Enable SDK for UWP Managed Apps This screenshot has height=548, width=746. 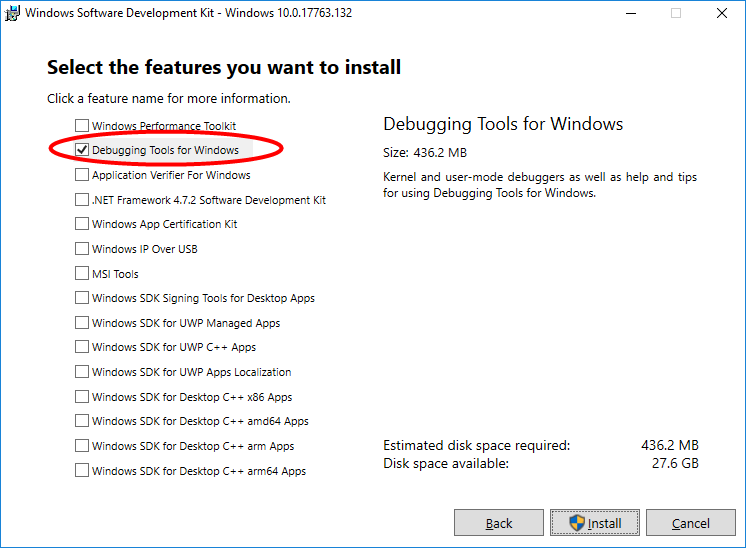(82, 323)
